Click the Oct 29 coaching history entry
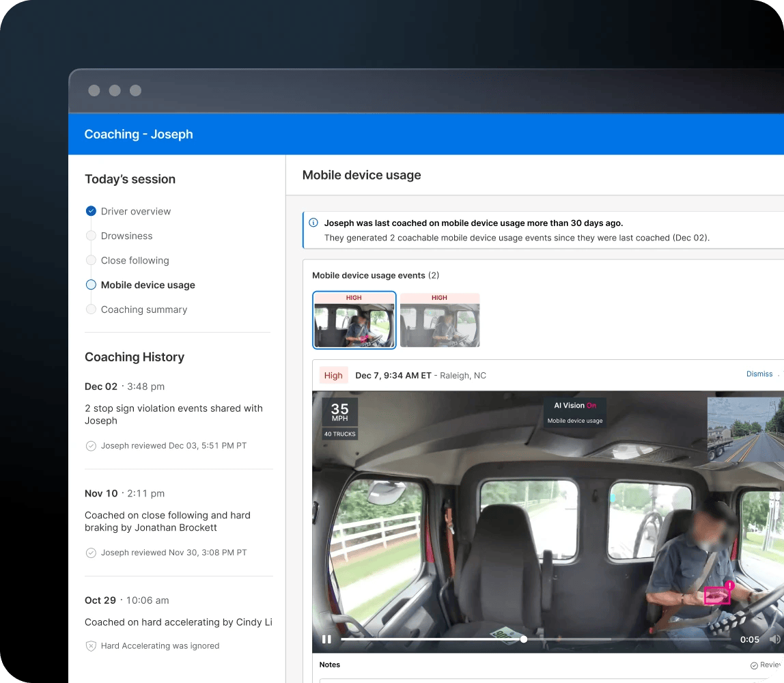This screenshot has width=784, height=683. coord(178,622)
